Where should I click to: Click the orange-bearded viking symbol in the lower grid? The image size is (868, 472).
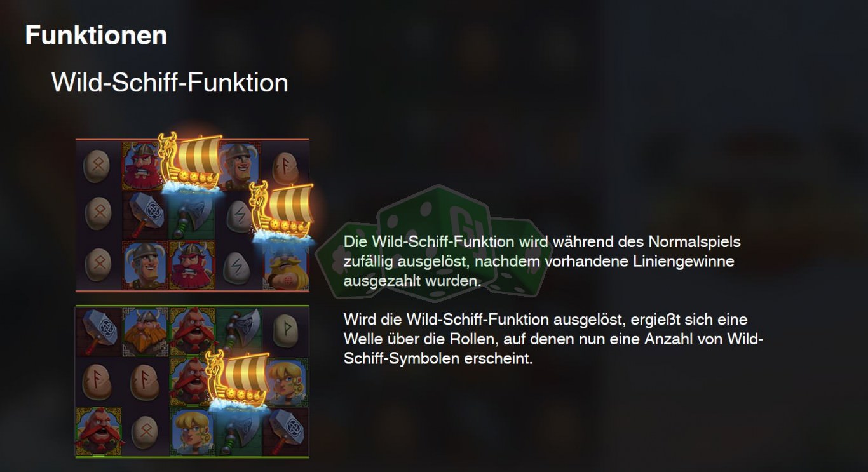tap(145, 332)
